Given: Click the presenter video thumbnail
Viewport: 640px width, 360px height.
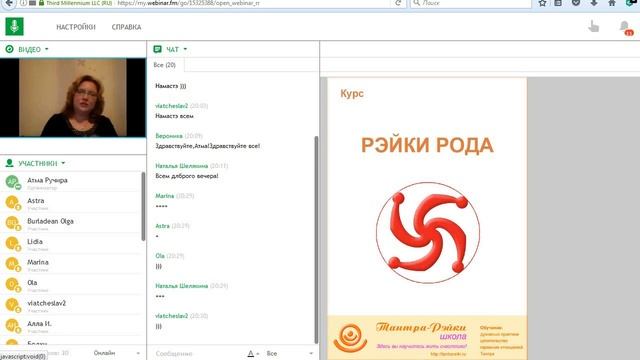Looking at the screenshot, I should coord(73,98).
